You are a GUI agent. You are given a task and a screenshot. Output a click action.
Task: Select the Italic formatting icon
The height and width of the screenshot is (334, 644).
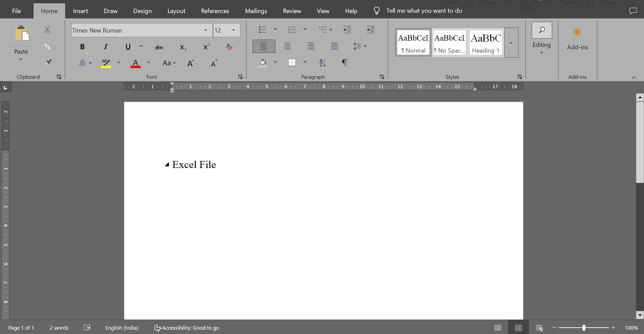pos(105,47)
